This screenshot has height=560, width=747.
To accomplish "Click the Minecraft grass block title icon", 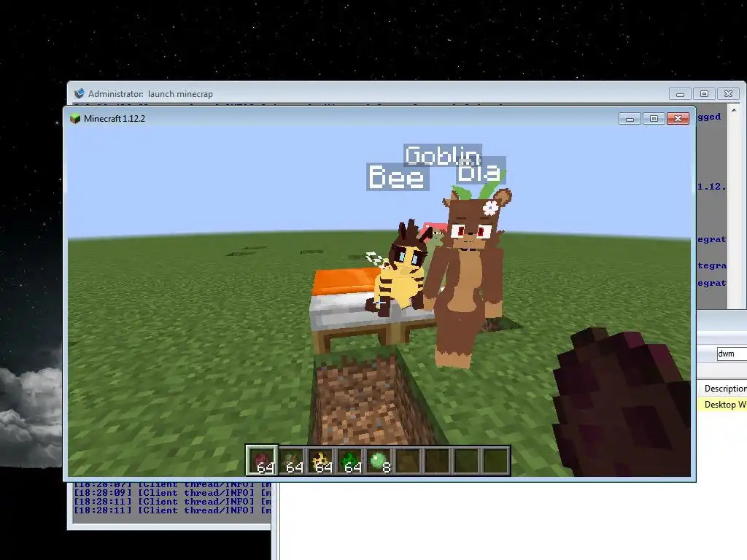I will point(75,119).
